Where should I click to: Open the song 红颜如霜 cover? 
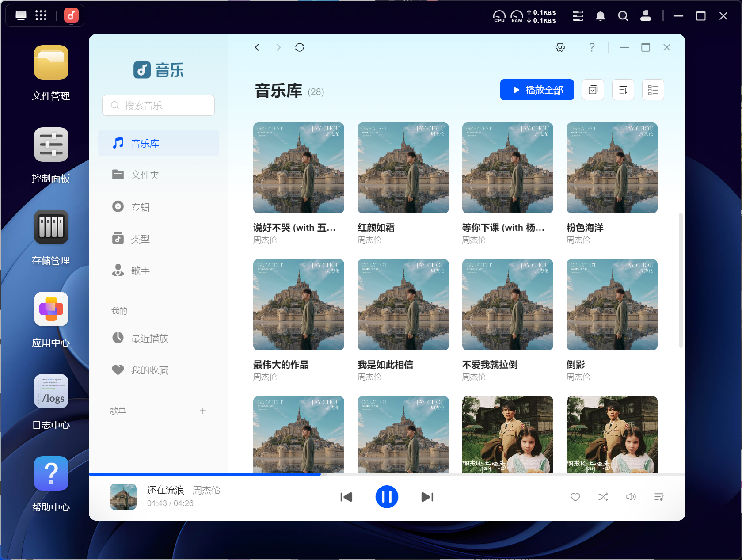click(403, 168)
